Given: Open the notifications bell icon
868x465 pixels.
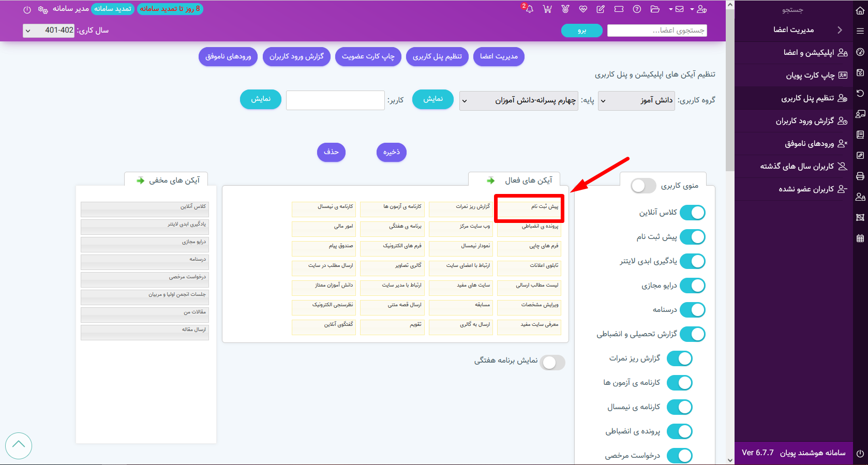Looking at the screenshot, I should (529, 9).
